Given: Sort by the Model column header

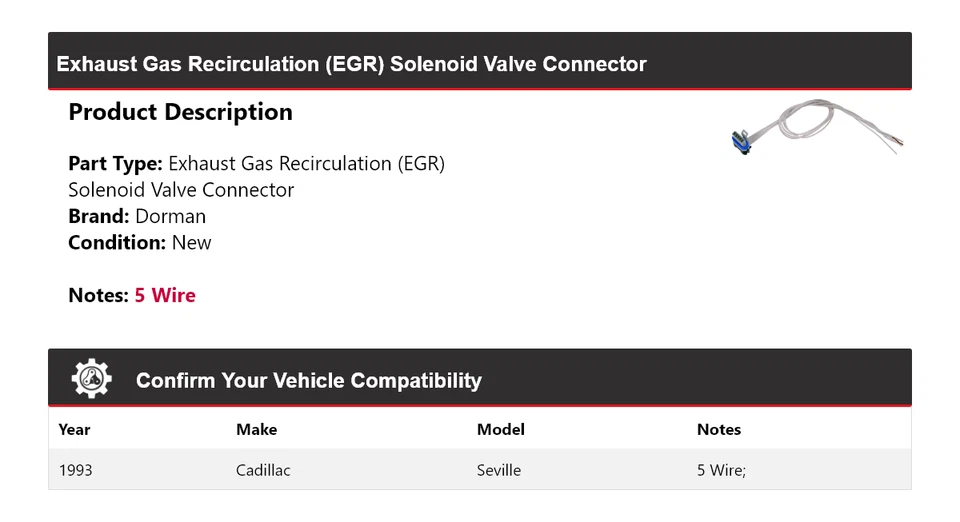Looking at the screenshot, I should (x=500, y=429).
